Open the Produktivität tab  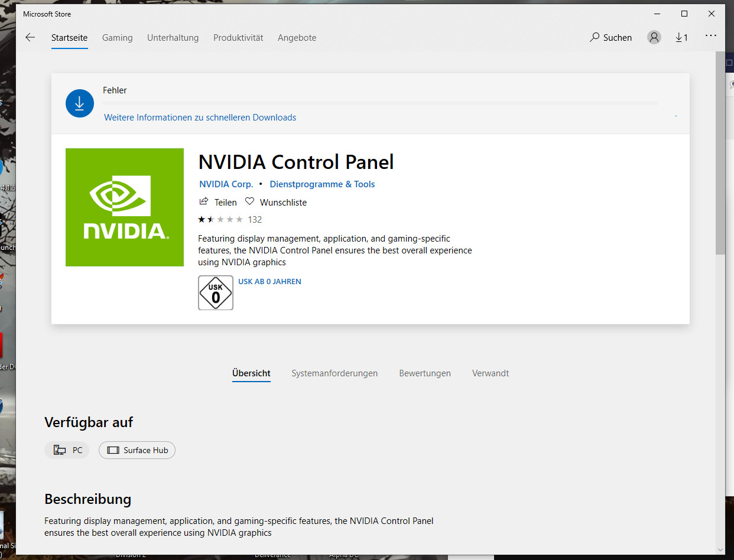coord(238,37)
